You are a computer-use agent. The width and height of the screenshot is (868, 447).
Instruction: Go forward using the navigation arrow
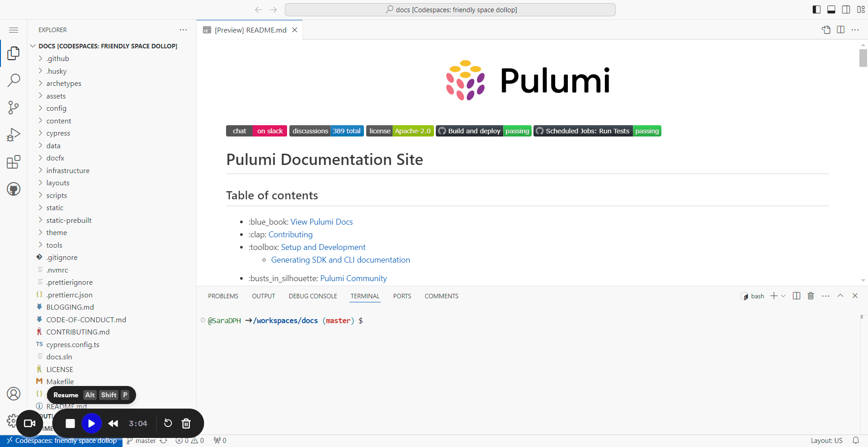(x=274, y=9)
